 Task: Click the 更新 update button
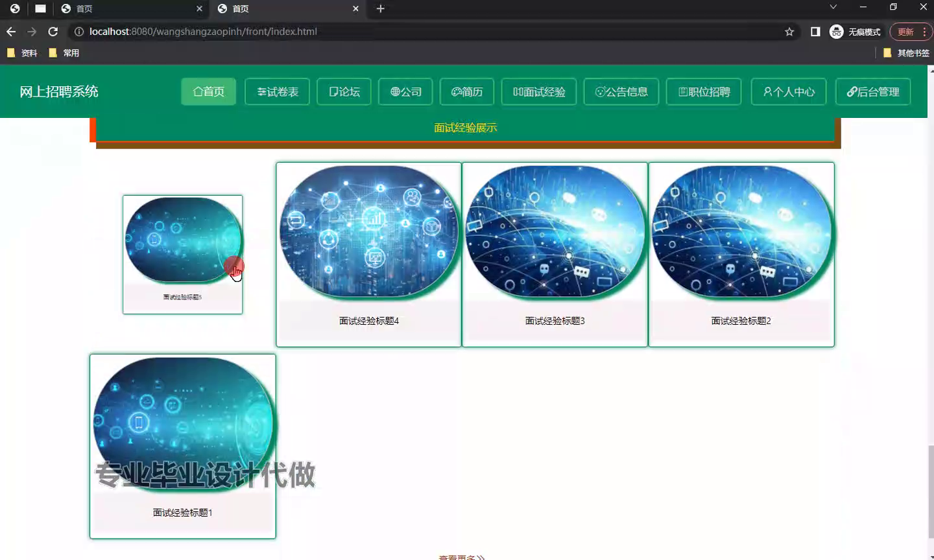click(905, 32)
